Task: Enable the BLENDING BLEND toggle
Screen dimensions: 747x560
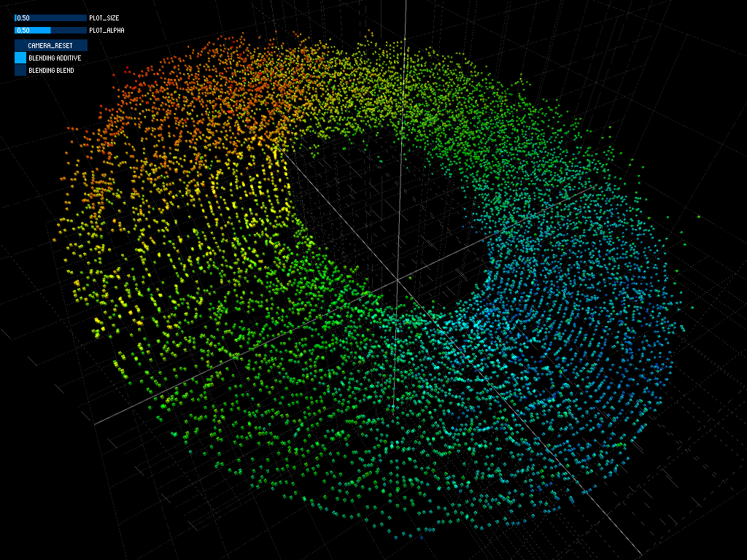Action: pyautogui.click(x=20, y=71)
